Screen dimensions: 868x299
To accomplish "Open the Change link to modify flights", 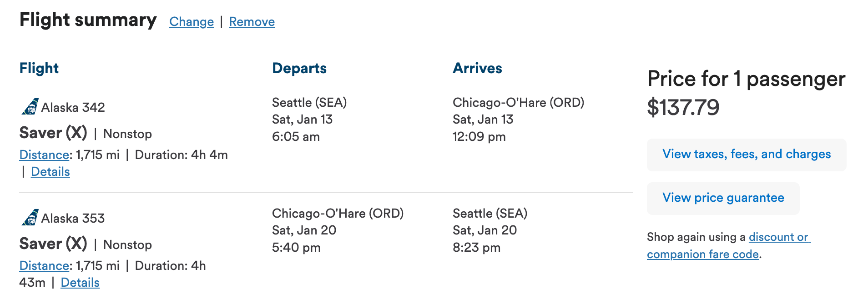I will coord(191,21).
